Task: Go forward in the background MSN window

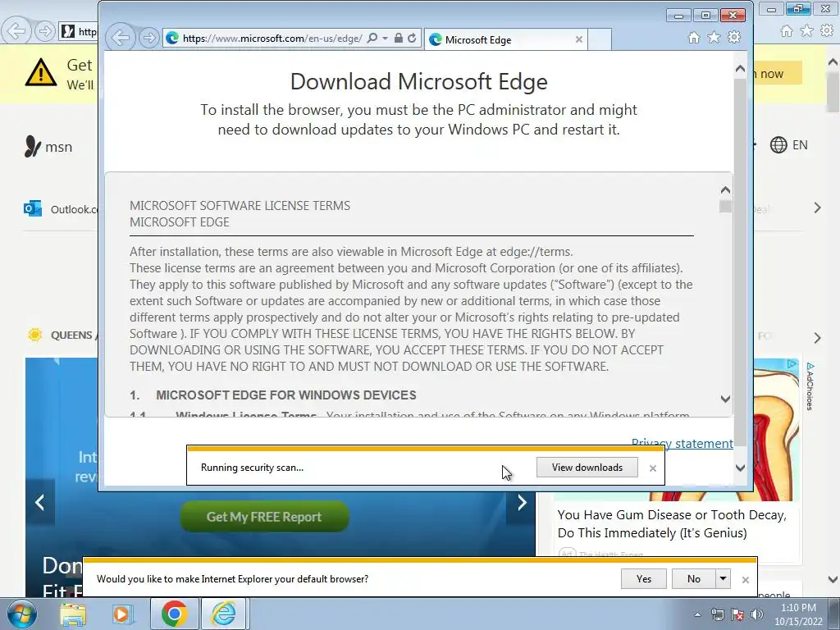Action: coord(45,30)
